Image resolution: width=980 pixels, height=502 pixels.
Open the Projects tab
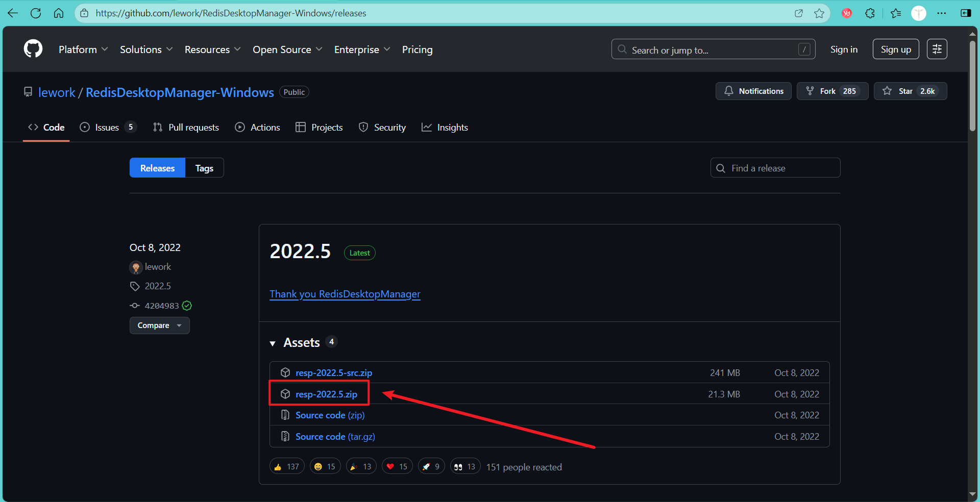[x=319, y=127]
